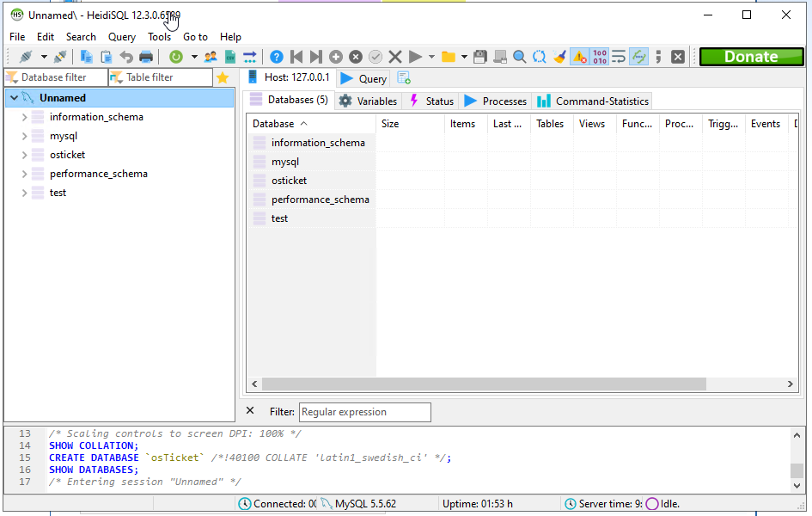812x516 pixels.
Task: Open the Search menu
Action: click(81, 37)
